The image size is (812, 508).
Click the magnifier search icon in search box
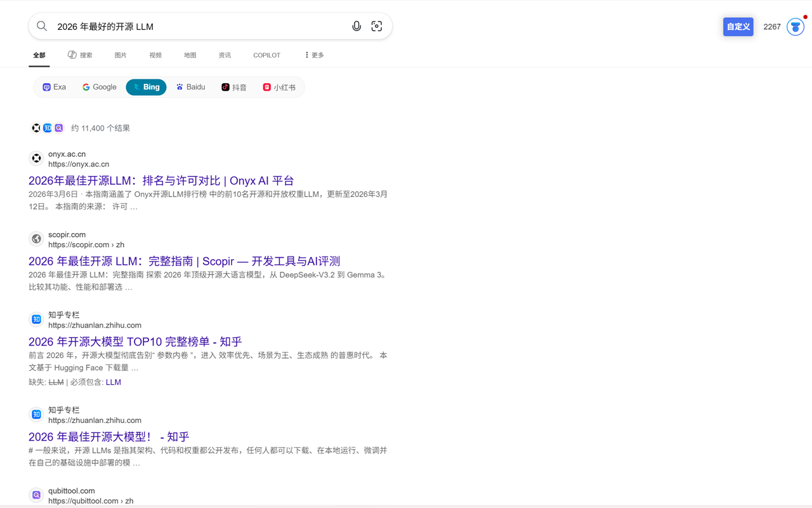click(42, 26)
